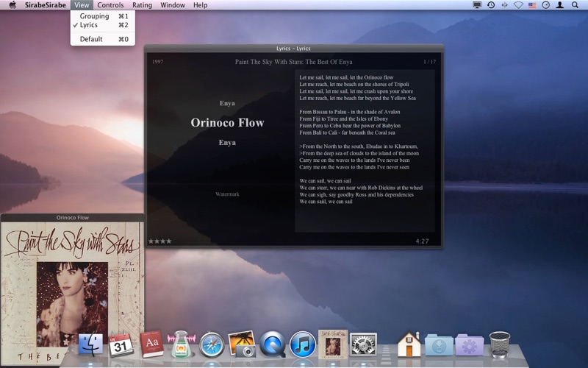Set the four-star rating in lyrics window
588x368 pixels.
pyautogui.click(x=160, y=241)
